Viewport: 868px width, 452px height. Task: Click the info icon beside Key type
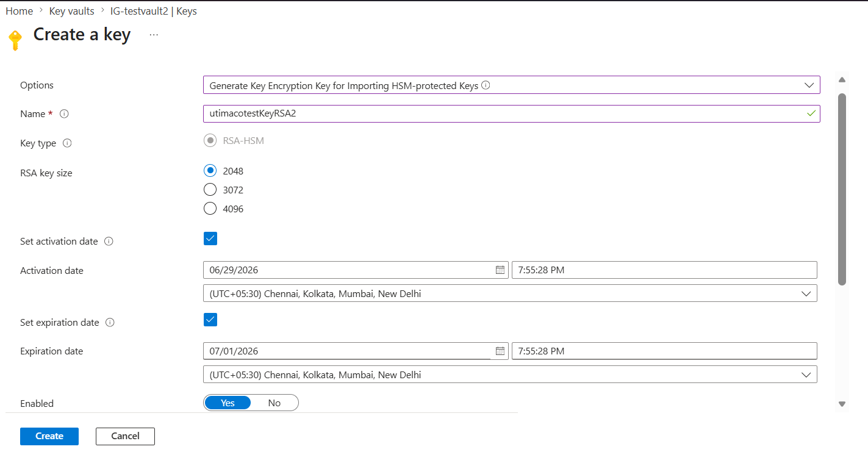click(68, 143)
